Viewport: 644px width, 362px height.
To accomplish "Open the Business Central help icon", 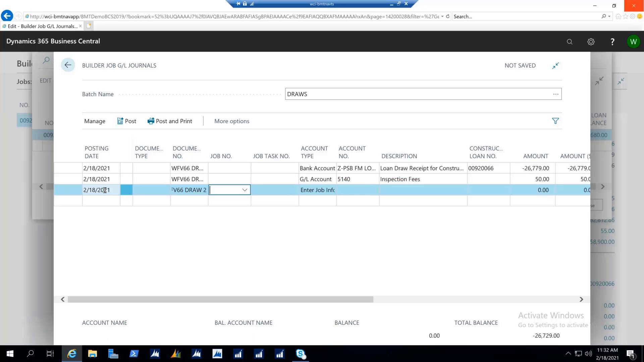I will coord(612,42).
